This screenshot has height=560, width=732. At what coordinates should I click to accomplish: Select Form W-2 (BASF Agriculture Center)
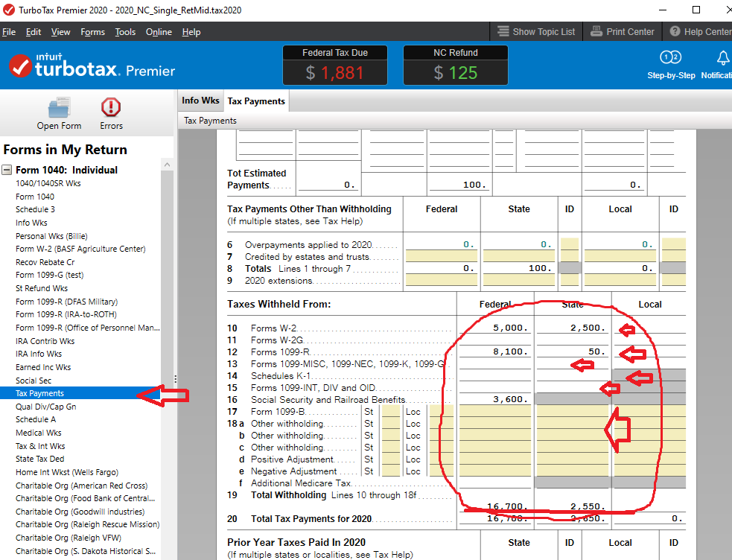[x=80, y=249]
